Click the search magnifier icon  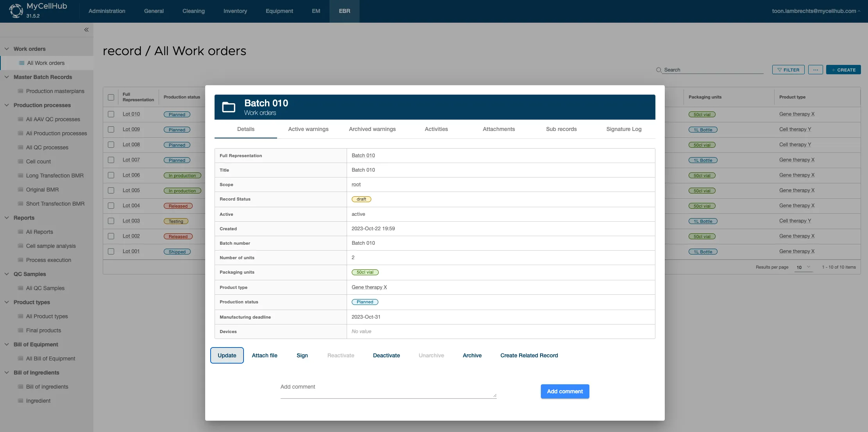tap(659, 70)
